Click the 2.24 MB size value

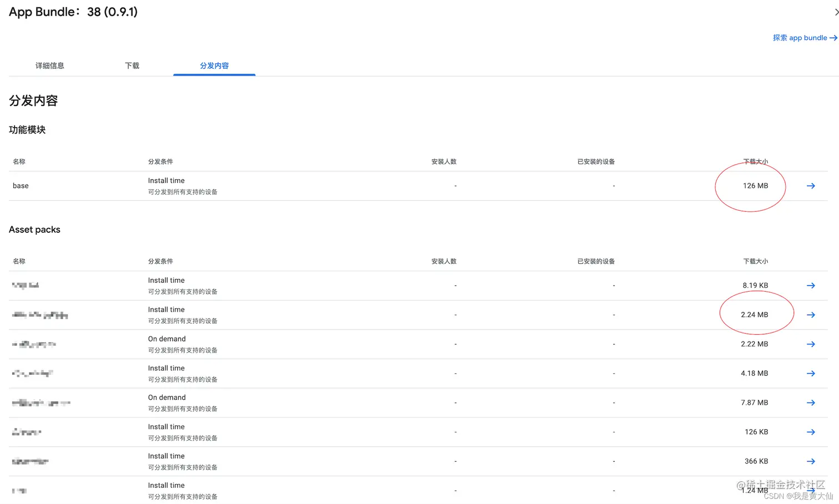coord(754,315)
